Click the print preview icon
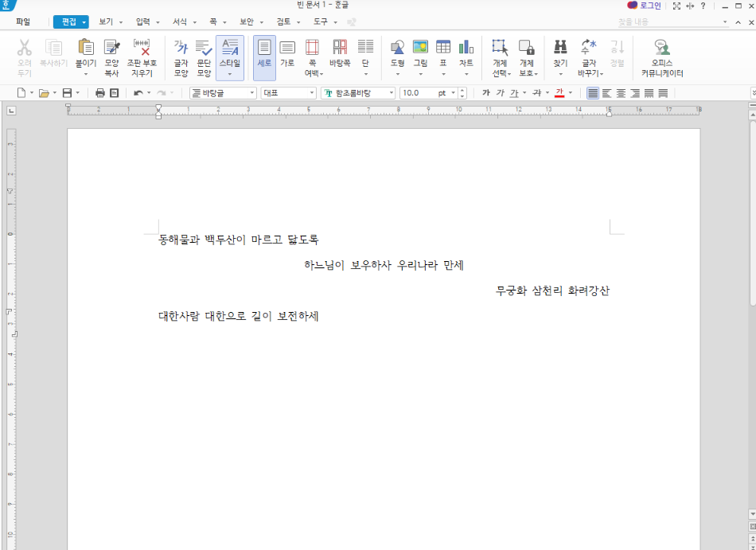Screen dimensions: 756x550 click(115, 93)
